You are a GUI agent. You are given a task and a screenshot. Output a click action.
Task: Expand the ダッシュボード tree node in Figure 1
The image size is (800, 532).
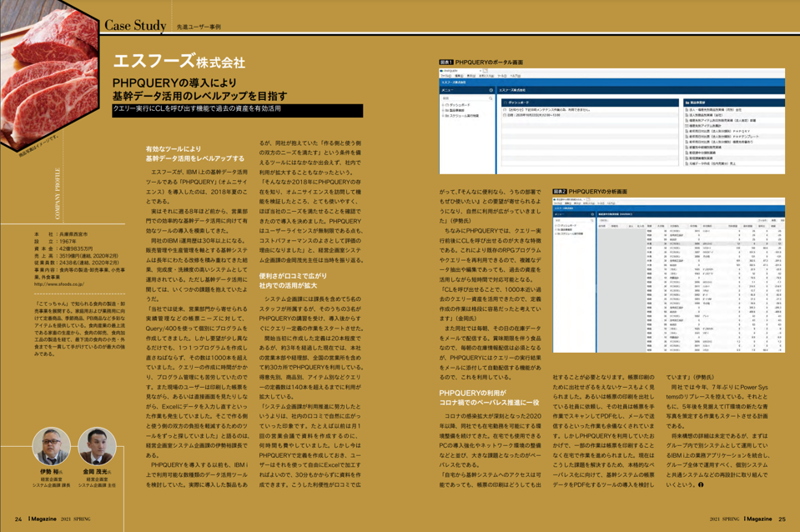point(443,105)
